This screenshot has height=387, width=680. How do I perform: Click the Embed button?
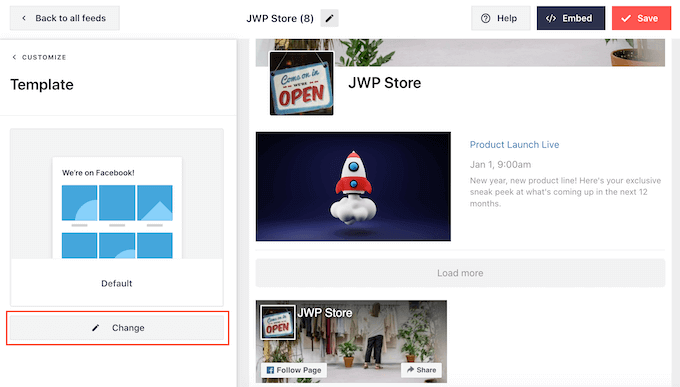click(x=571, y=18)
